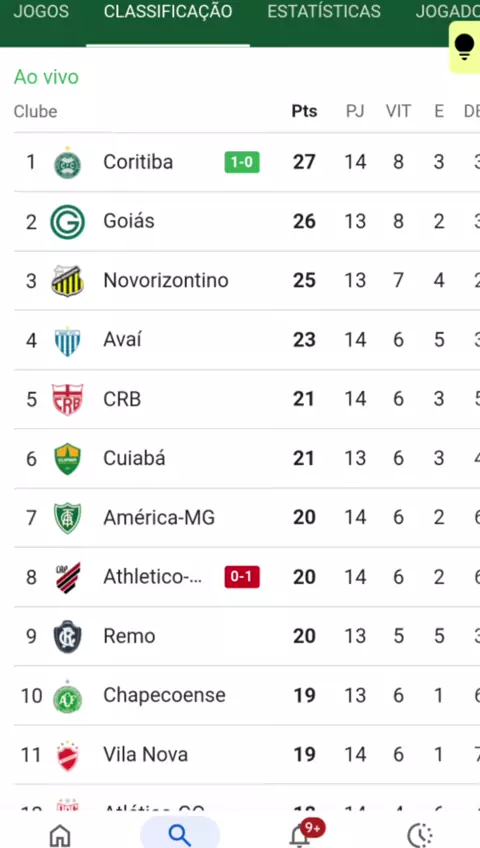Tap the Coritiba club crest
480x848 pixels.
tap(68, 163)
